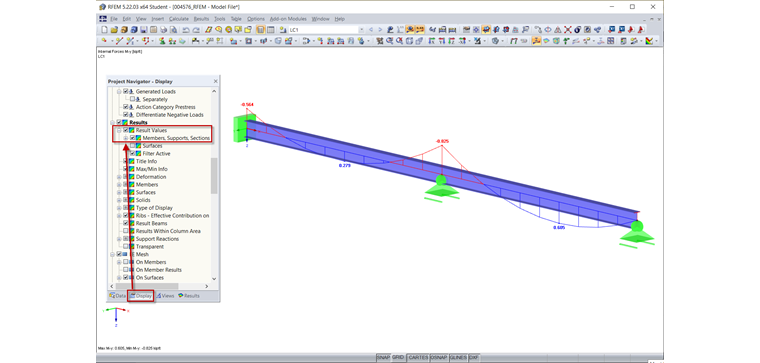Viewport: 760px width, 363px height.
Task: Toggle the GLINES status bar button
Action: 458,357
